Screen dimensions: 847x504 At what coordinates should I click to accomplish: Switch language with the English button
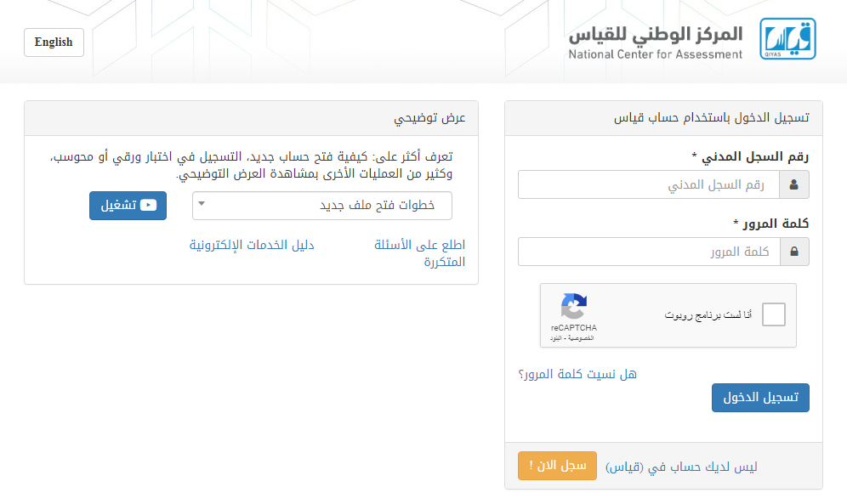(54, 42)
